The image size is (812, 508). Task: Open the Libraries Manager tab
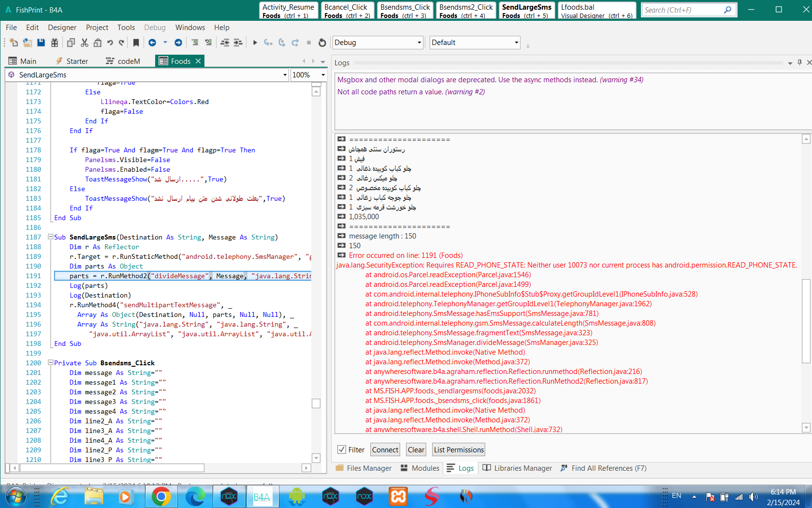point(517,468)
